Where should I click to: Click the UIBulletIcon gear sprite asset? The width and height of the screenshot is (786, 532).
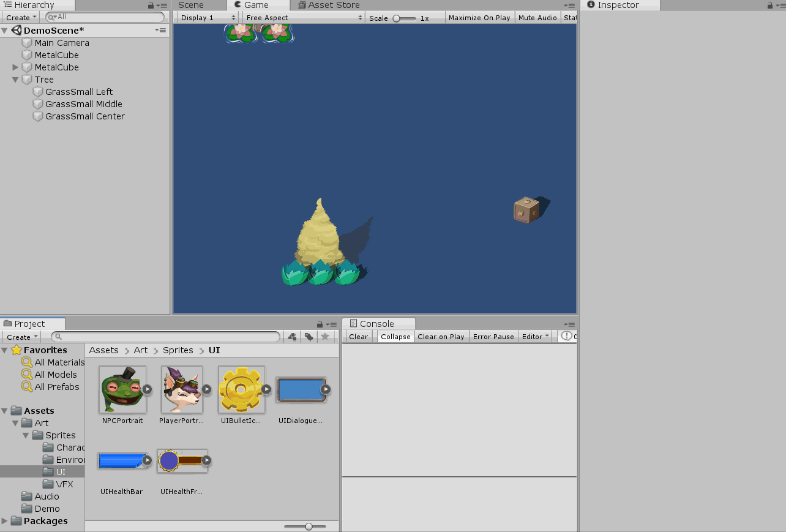(241, 390)
